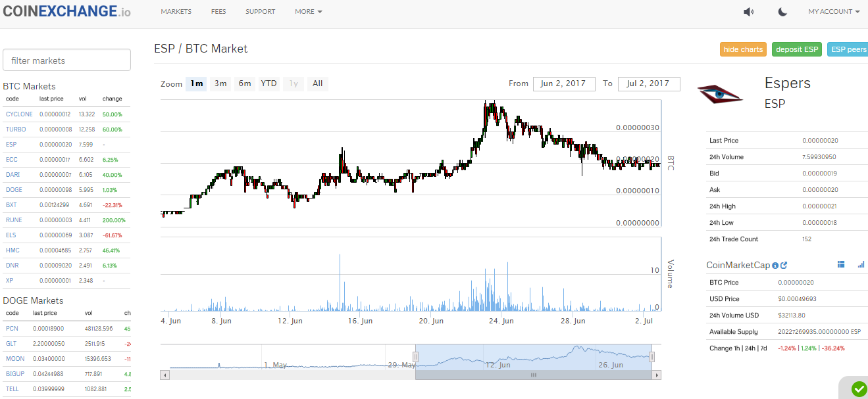This screenshot has height=399, width=868.
Task: Open the DARI market link
Action: tap(13, 175)
